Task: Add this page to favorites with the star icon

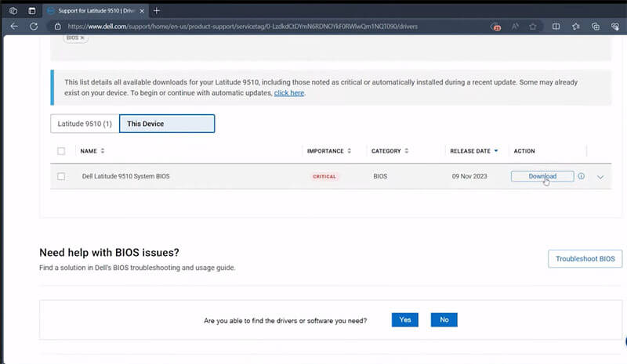Action: (x=533, y=27)
